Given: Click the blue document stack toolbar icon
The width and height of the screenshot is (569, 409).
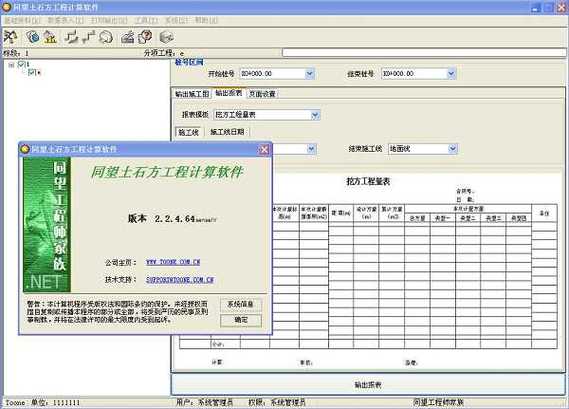Looking at the screenshot, I should [x=32, y=37].
